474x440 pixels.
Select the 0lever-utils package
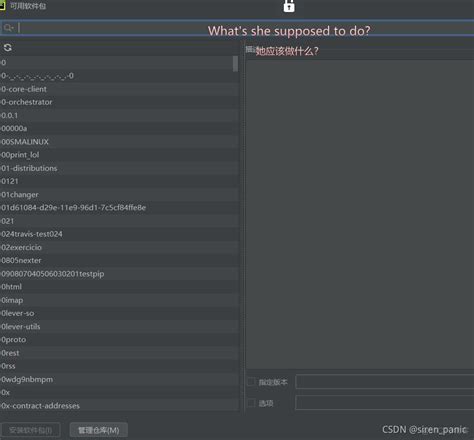(119, 326)
